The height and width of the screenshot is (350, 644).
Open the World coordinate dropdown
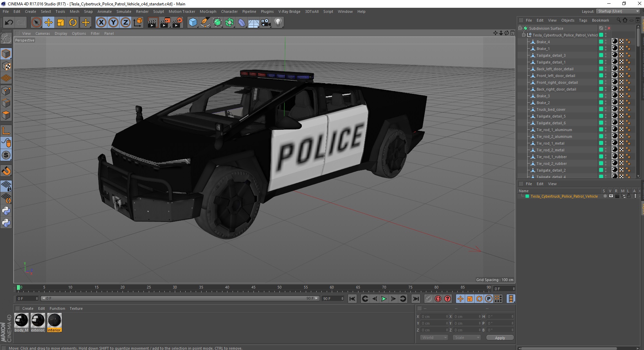pyautogui.click(x=434, y=337)
